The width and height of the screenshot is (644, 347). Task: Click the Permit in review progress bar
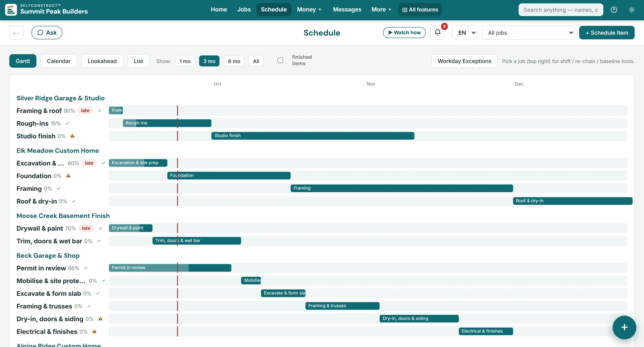pos(170,268)
